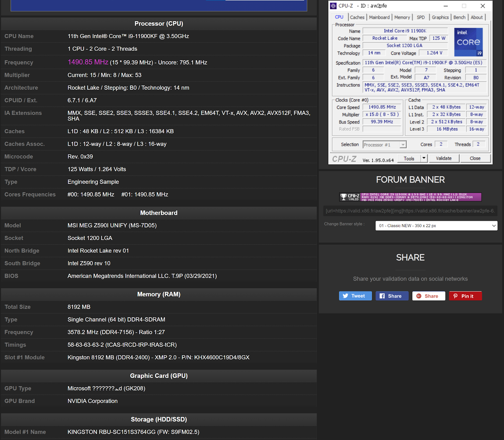Click the KINGSTON RBU-SC151S3764GG storage name
The height and width of the screenshot is (440, 504).
tap(133, 432)
